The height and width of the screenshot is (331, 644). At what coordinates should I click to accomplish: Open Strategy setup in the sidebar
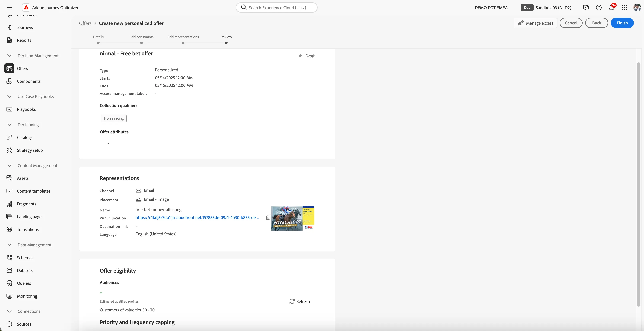[x=30, y=150]
